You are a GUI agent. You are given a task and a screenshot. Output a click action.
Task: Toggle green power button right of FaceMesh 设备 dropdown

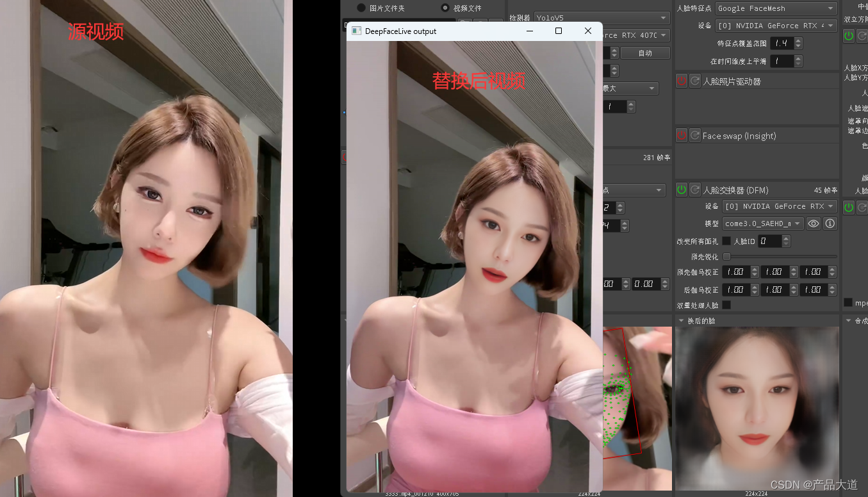(x=849, y=36)
